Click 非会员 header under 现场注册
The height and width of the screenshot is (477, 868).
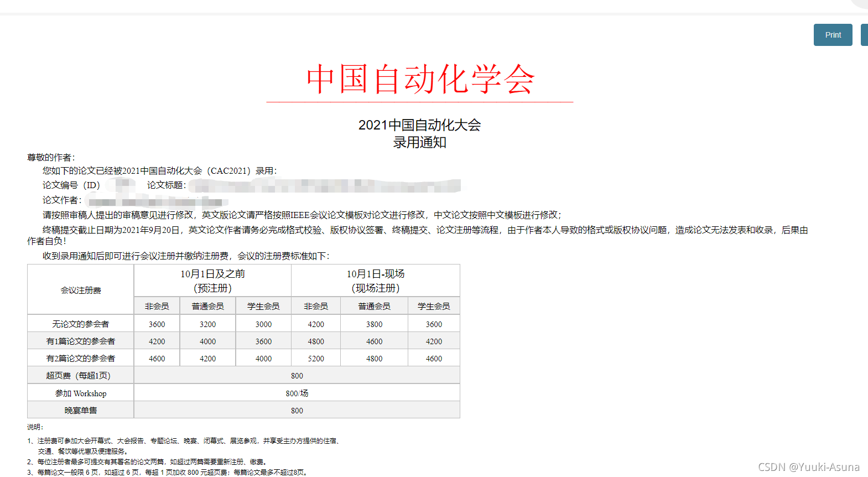click(316, 306)
